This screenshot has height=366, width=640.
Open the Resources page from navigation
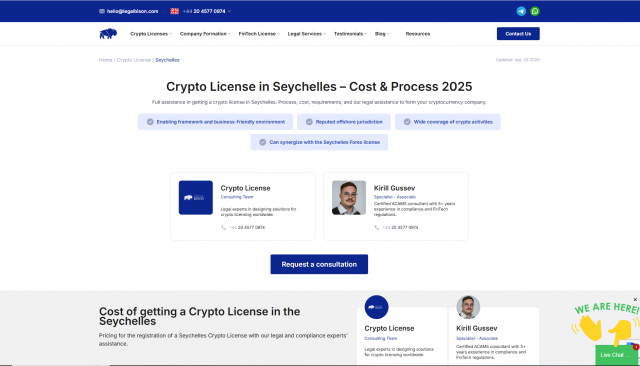click(x=418, y=34)
